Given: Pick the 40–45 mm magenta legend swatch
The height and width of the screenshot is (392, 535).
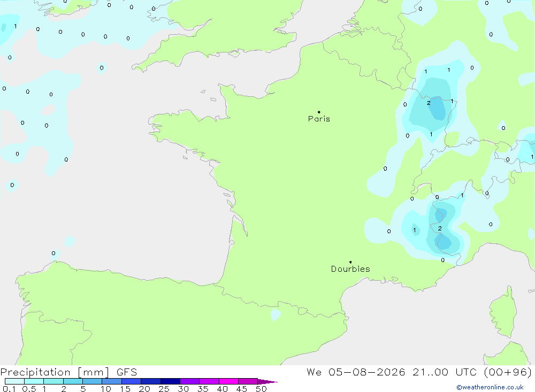Looking at the screenshot, I should (x=228, y=381).
